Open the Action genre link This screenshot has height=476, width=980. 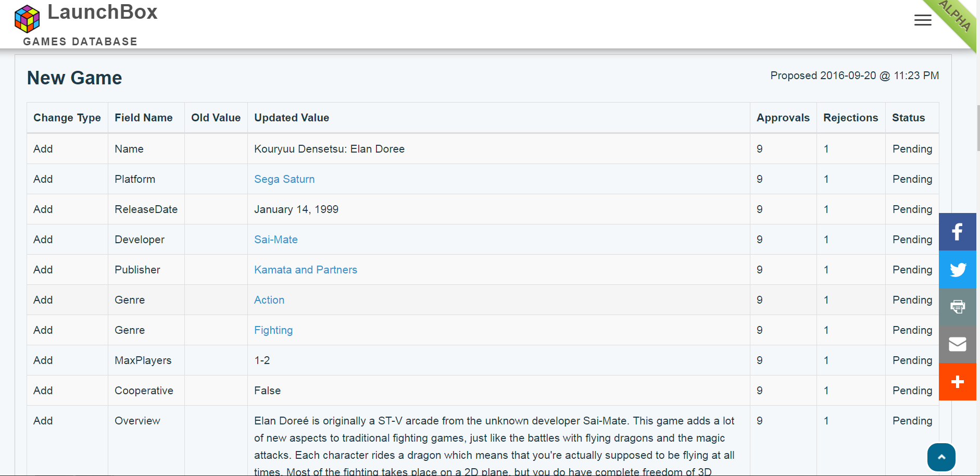[x=269, y=300]
